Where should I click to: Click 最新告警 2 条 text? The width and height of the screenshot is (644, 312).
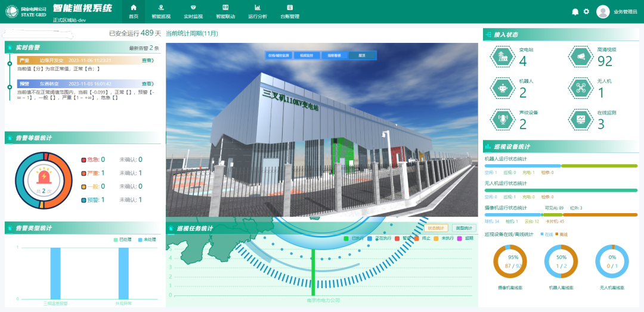pos(144,48)
